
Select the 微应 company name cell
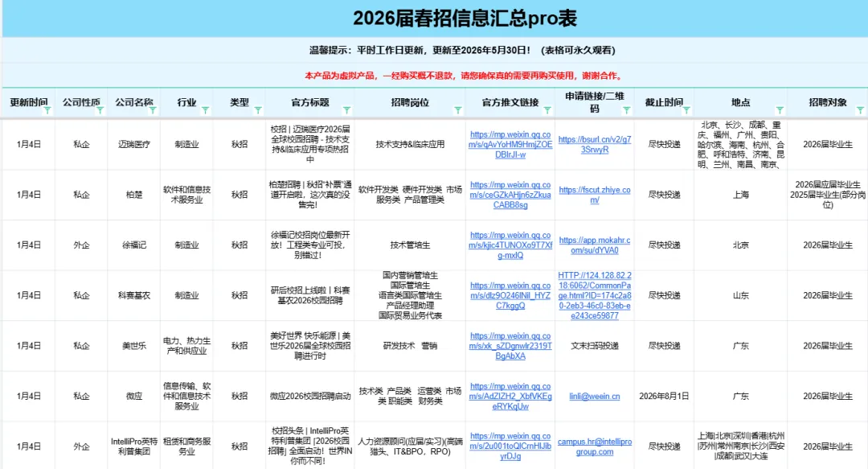[x=134, y=397]
